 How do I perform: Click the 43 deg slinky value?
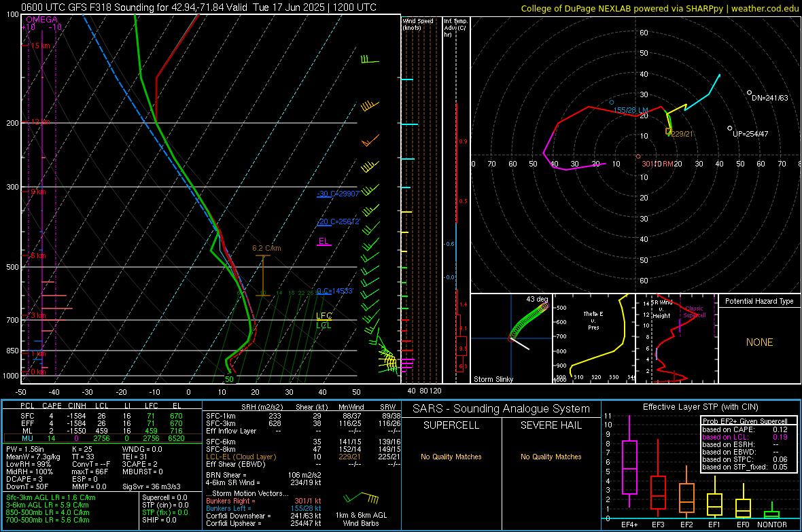tap(537, 299)
